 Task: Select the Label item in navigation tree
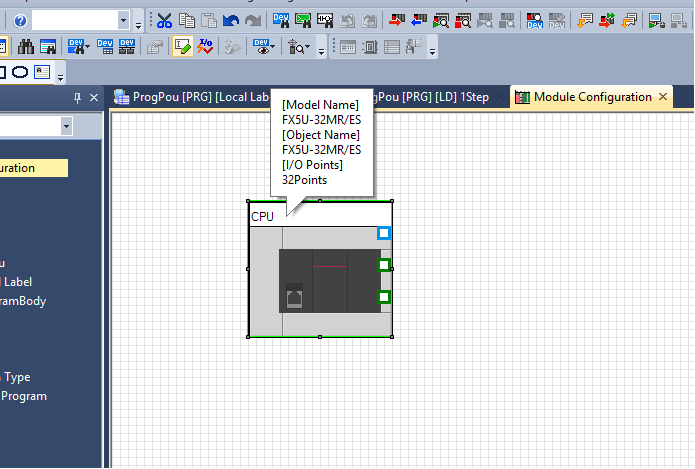pyautogui.click(x=18, y=282)
